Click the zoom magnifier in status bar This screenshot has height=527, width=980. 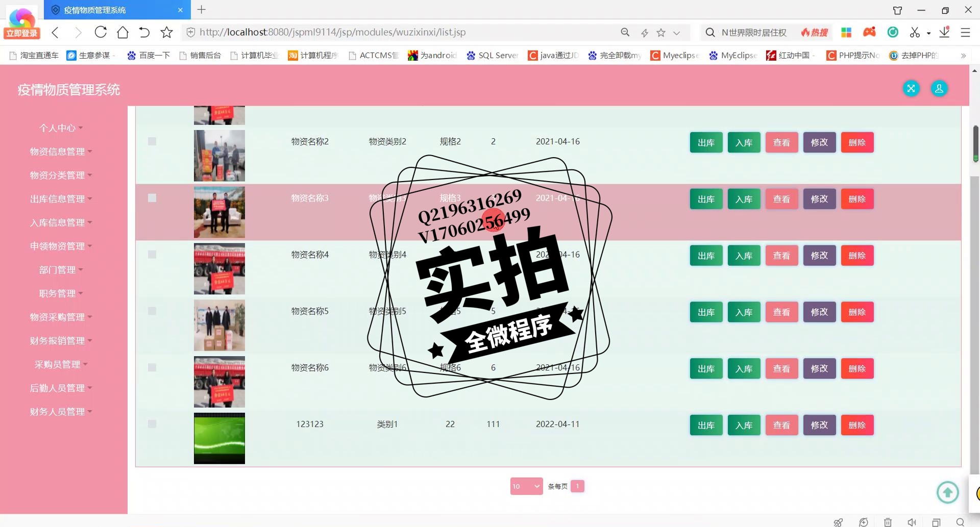click(960, 522)
